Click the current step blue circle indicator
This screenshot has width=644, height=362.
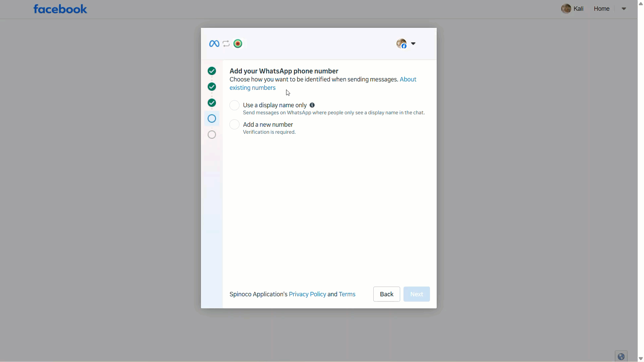pyautogui.click(x=212, y=119)
